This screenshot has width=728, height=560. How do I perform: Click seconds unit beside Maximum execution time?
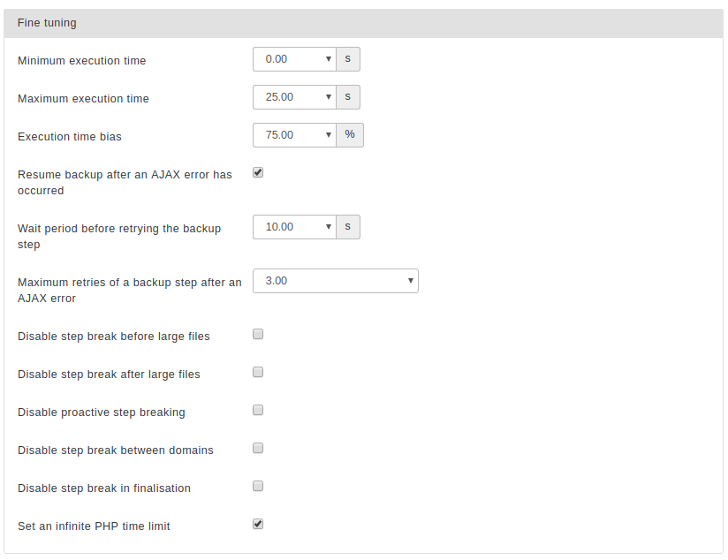tap(348, 97)
